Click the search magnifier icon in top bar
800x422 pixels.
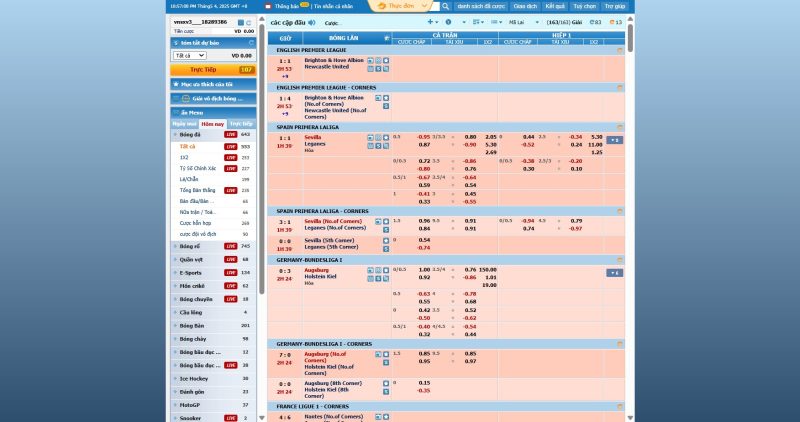445,6
